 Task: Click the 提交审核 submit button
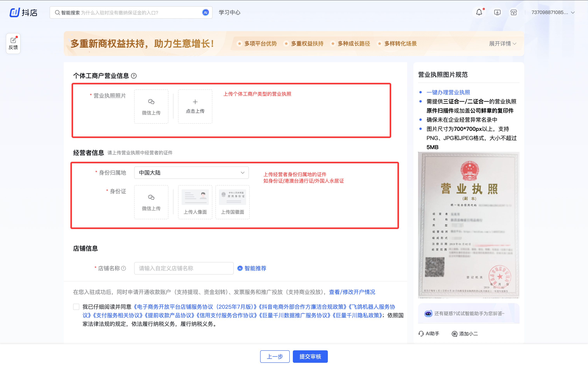310,356
